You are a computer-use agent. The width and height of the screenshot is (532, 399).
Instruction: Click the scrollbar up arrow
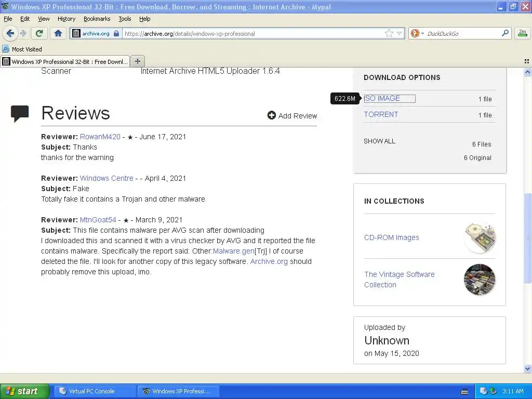(528, 72)
